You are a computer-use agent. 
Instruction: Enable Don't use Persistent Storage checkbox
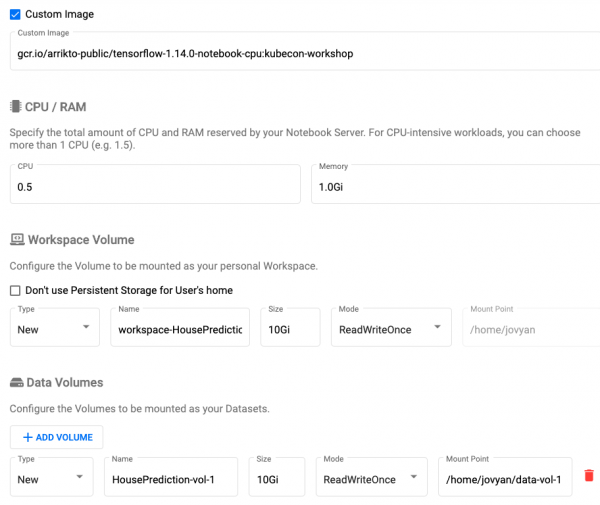(15, 290)
